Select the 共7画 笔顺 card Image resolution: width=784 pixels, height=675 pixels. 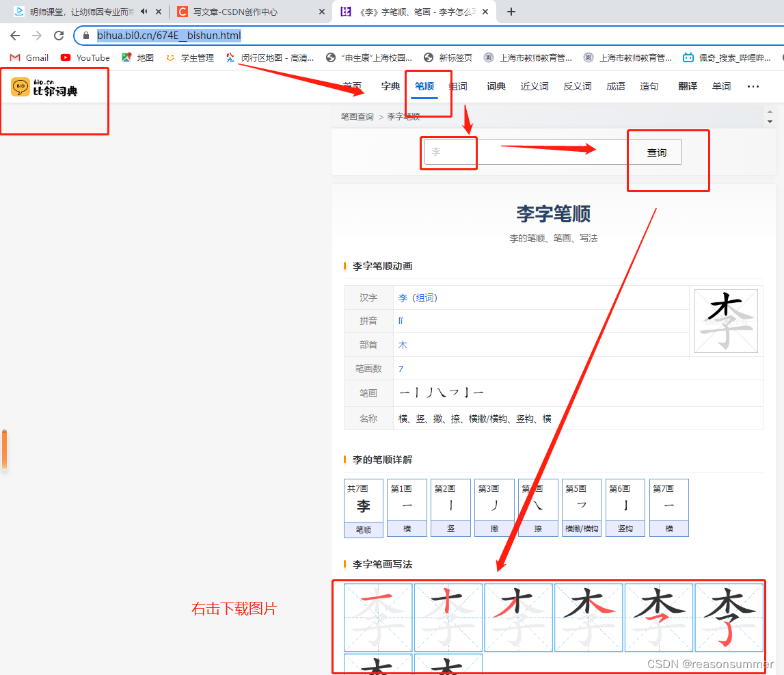pyautogui.click(x=364, y=508)
